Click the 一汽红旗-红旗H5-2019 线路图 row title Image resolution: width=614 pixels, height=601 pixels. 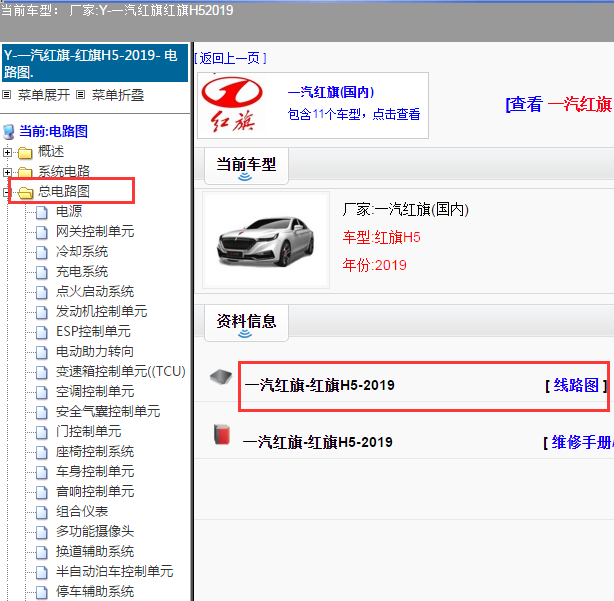320,386
